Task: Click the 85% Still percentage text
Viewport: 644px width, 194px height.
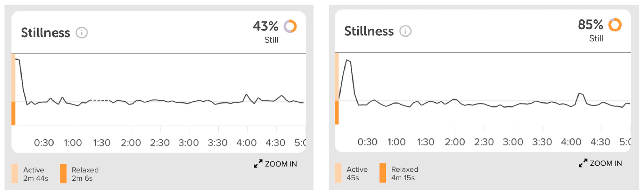Action: pos(590,25)
